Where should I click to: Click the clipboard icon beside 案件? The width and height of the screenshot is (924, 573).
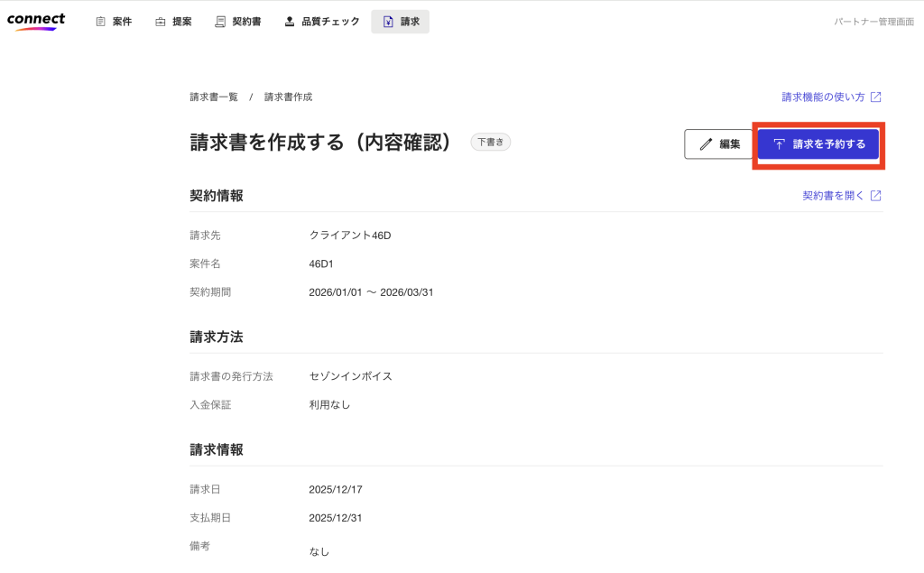[101, 22]
